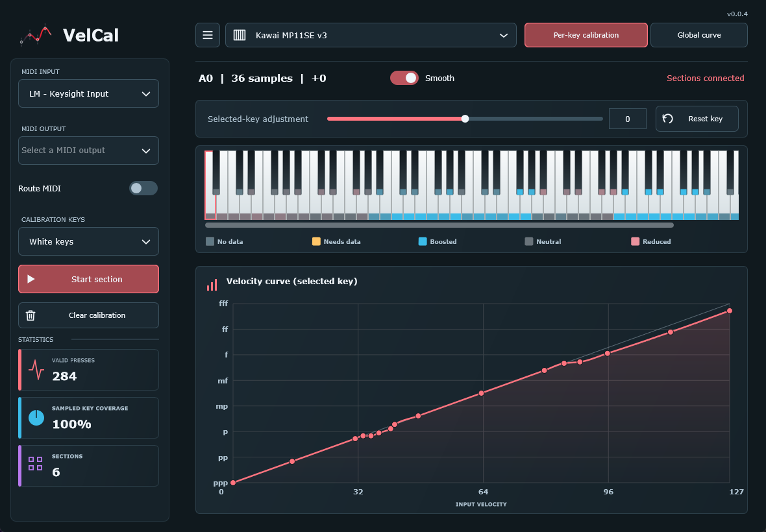
Task: Click the Velocity curve (selected key) heading
Action: pos(291,281)
